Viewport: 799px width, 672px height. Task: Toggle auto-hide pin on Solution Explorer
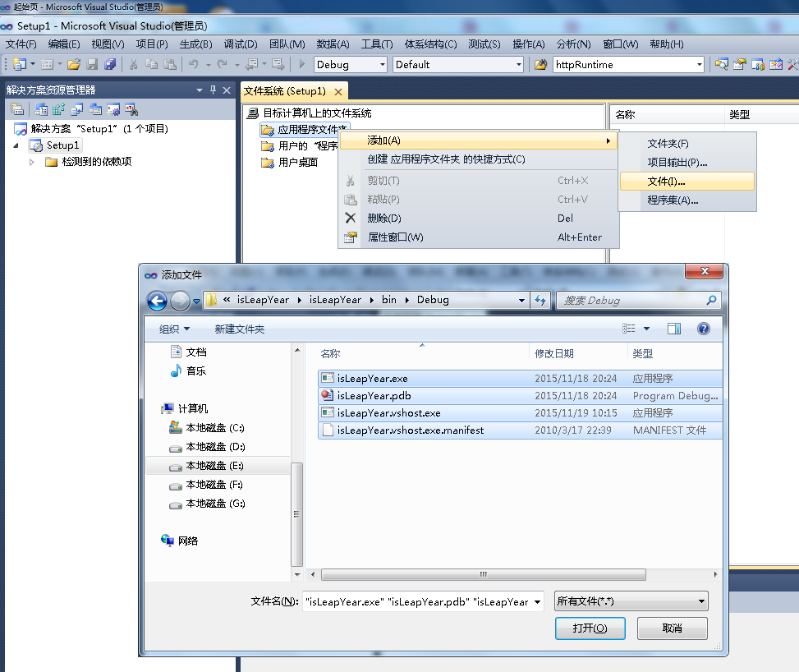coord(213,90)
